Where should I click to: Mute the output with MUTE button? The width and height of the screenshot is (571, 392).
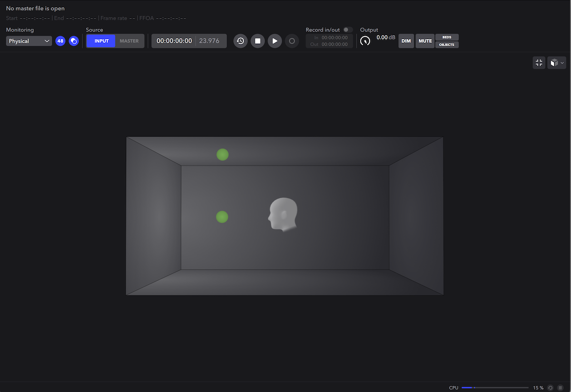click(424, 41)
